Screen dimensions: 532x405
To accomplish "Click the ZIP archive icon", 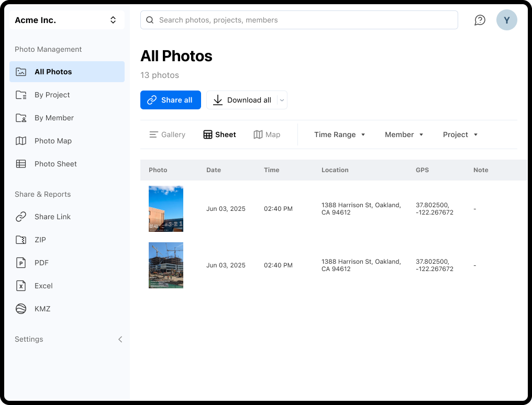I will pyautogui.click(x=21, y=240).
